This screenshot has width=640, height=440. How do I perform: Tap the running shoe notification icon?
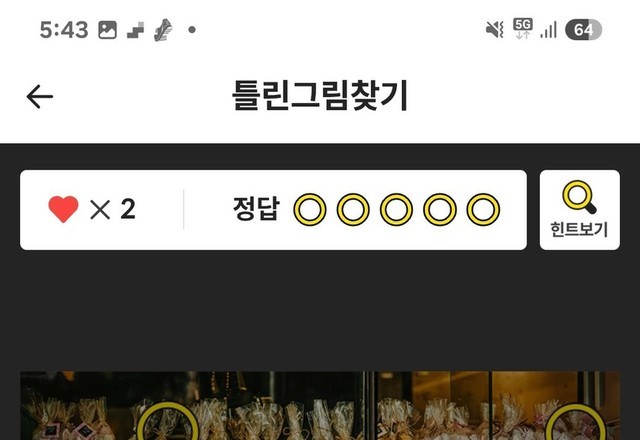pos(163,30)
